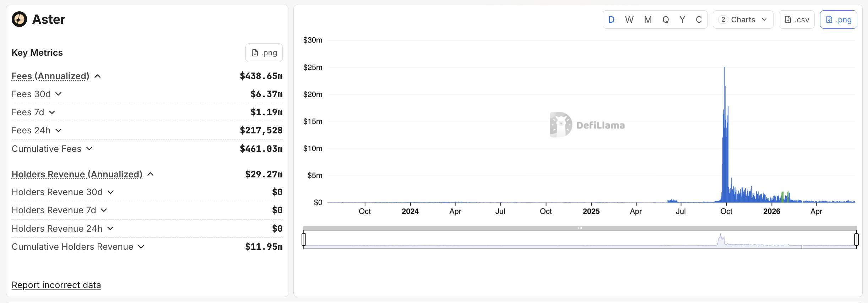
Task: Select the Daily (D) interval
Action: tap(611, 20)
